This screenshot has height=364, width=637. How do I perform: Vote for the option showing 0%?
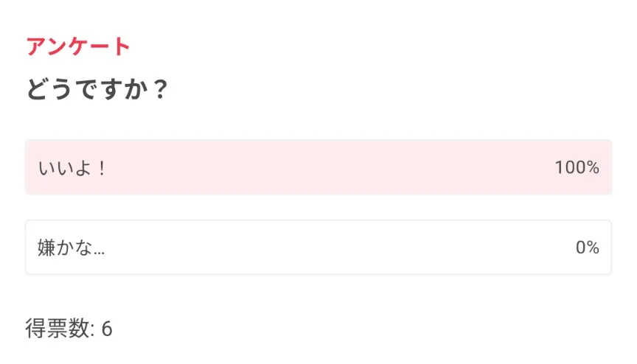[x=318, y=248]
